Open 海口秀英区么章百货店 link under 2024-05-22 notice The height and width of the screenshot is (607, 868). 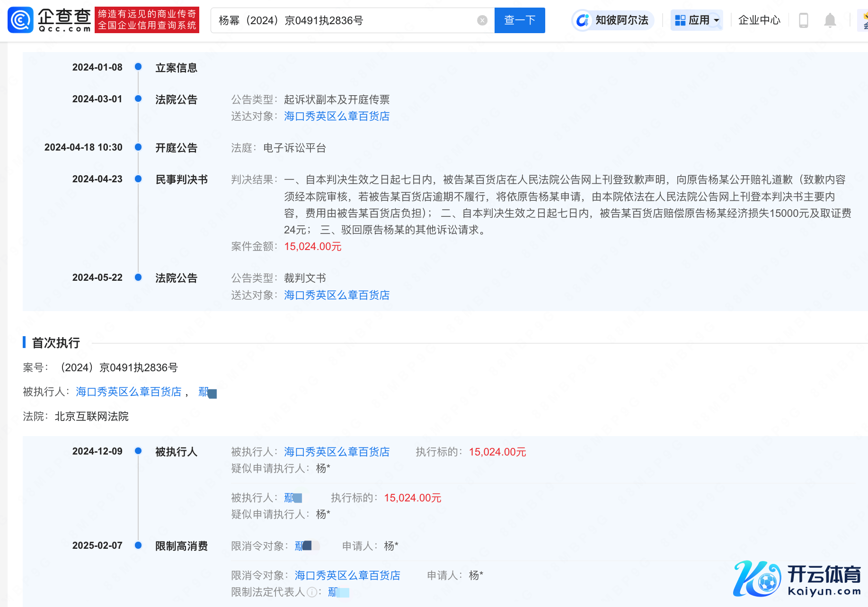pos(337,295)
